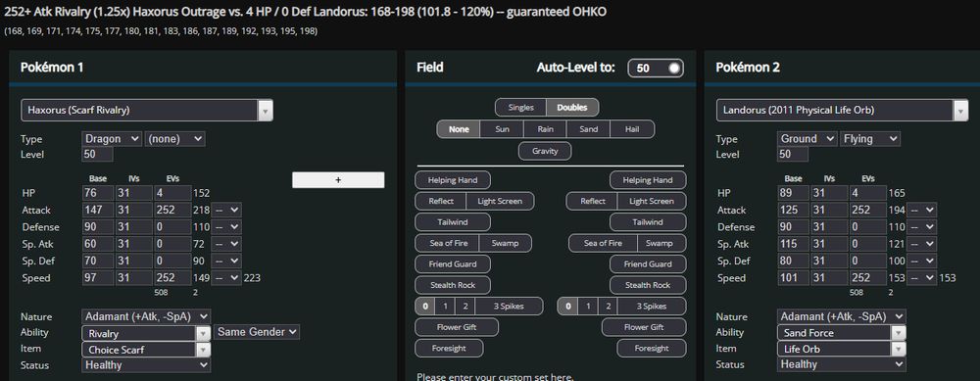The image size is (980, 381).
Task: Open Pokémon 2 Life Orb item dropdown
Action: point(842,349)
